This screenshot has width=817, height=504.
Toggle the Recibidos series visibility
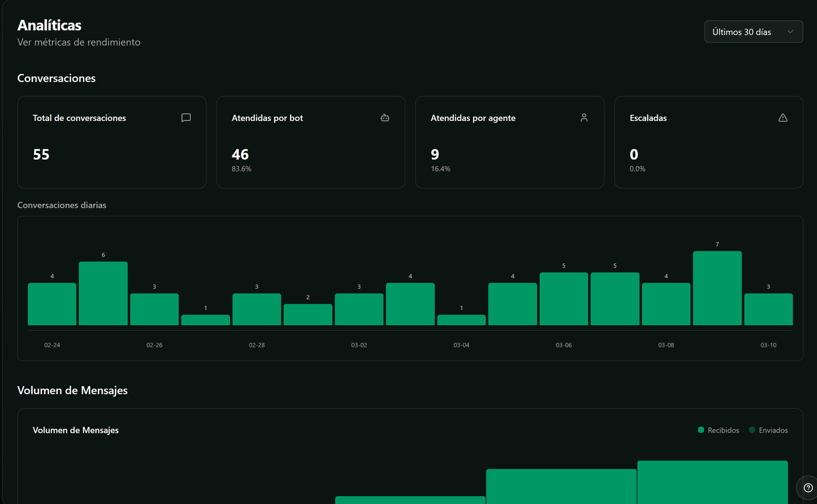(719, 430)
